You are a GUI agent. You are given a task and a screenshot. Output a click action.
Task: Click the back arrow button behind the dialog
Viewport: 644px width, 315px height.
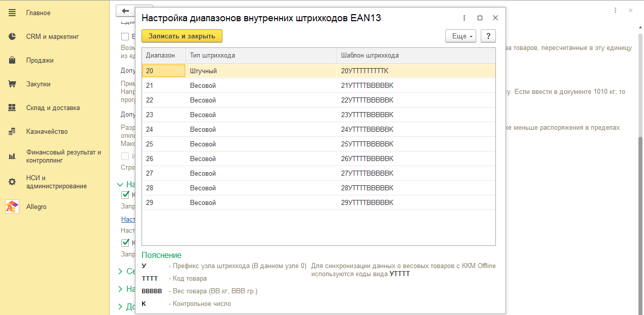[125, 11]
